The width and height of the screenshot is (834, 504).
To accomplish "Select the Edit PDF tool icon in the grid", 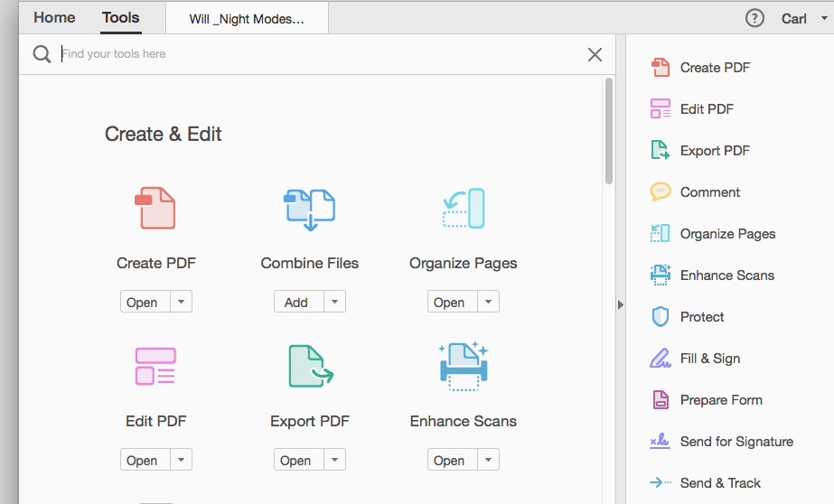I will 155,367.
